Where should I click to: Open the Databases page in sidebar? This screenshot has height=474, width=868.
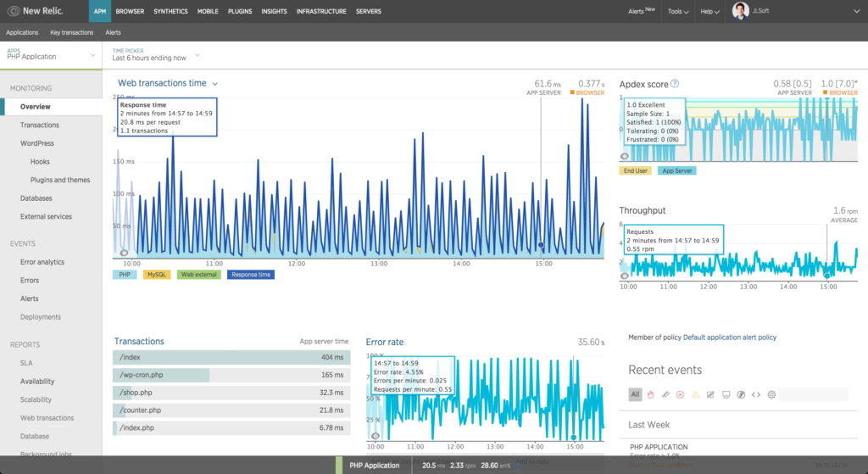point(36,198)
